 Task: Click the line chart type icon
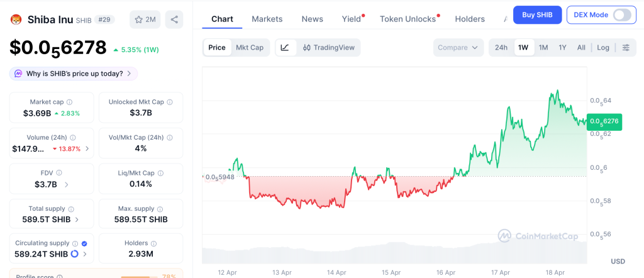click(x=285, y=47)
